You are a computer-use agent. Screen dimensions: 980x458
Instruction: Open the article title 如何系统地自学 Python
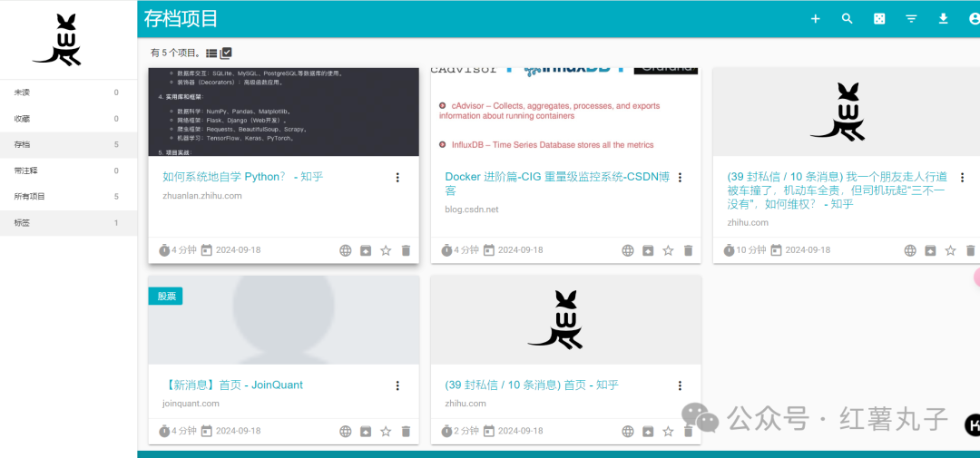242,177
